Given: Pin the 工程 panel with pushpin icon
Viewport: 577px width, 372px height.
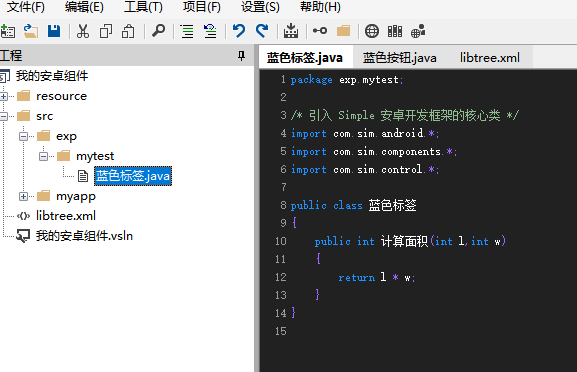Looking at the screenshot, I should [x=241, y=56].
